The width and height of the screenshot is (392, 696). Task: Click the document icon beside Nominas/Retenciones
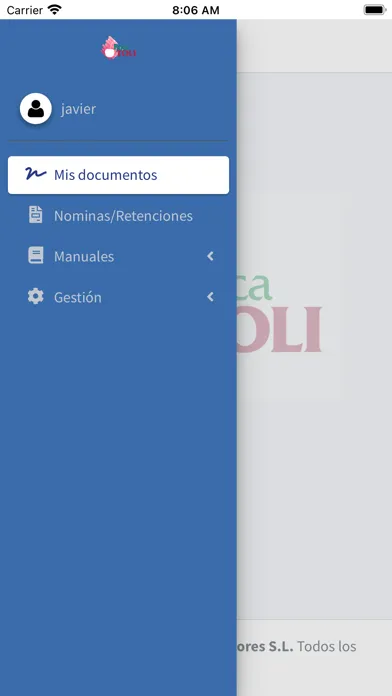coord(36,215)
